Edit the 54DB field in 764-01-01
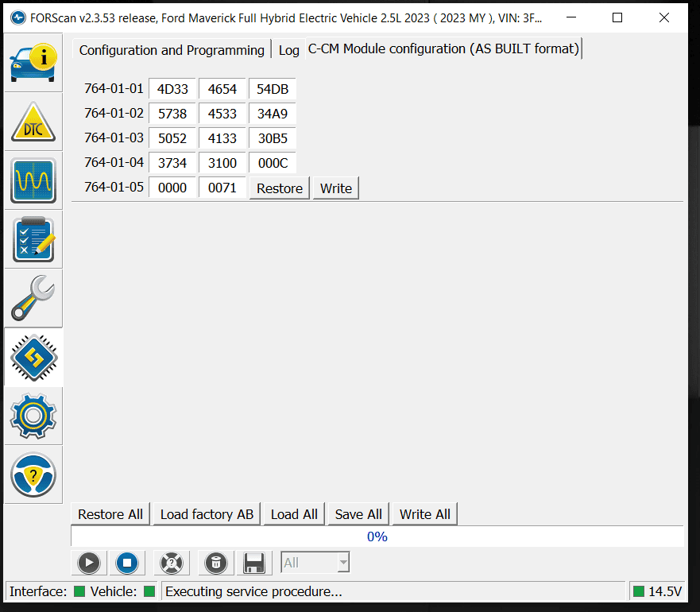Viewport: 700px width, 612px height. pos(273,89)
